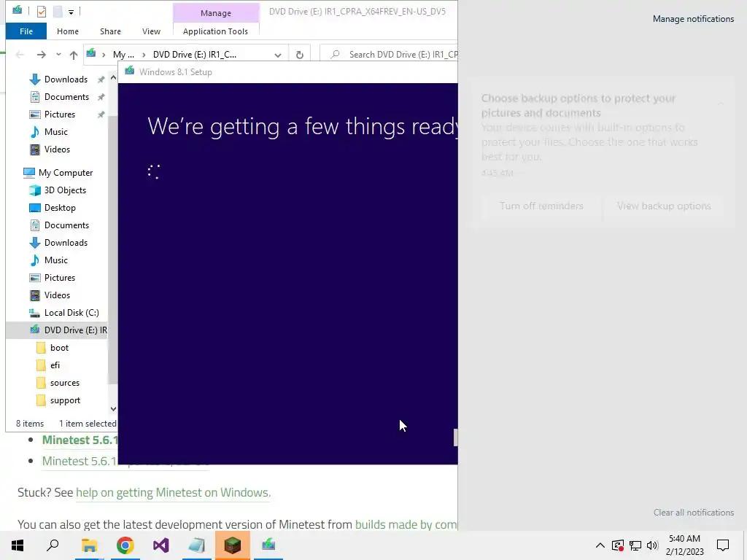The image size is (747, 560).
Task: Select pinned Pictures in Quick access
Action: 61,114
